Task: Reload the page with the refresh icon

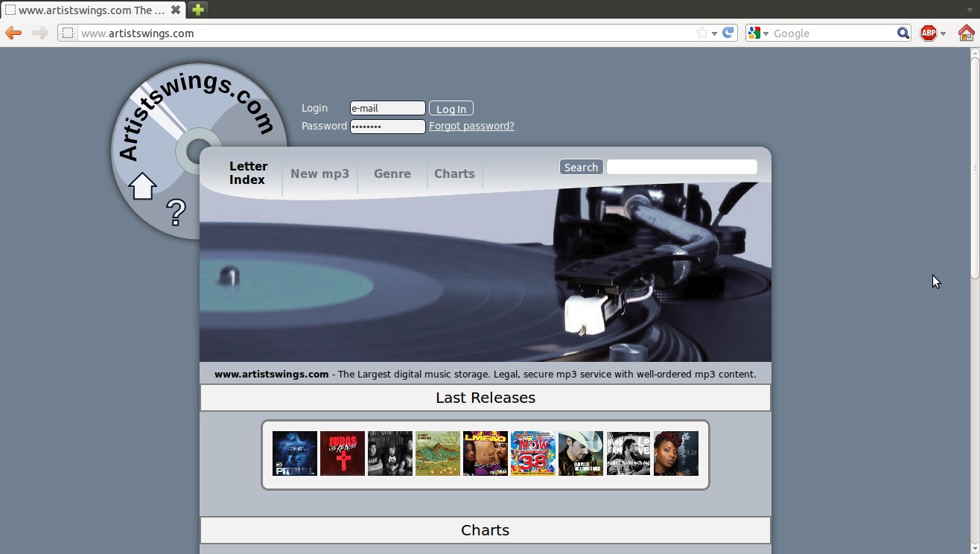Action: point(728,33)
